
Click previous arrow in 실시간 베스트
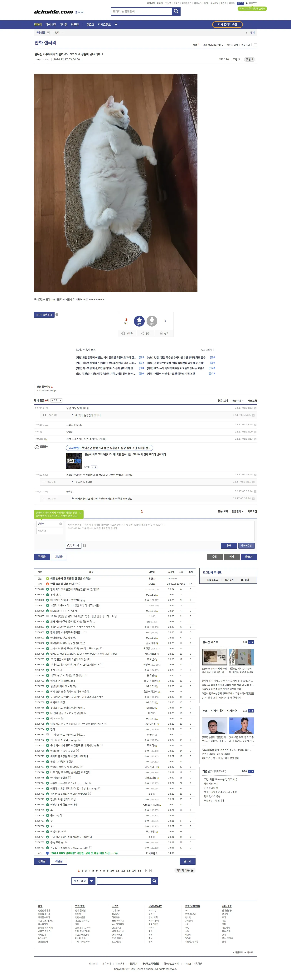tap(250, 642)
